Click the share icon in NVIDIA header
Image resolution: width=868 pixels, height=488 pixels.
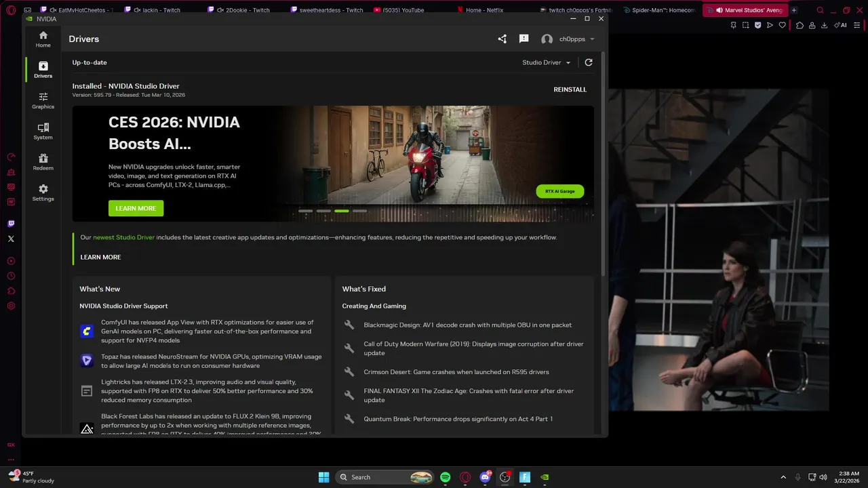pos(502,39)
